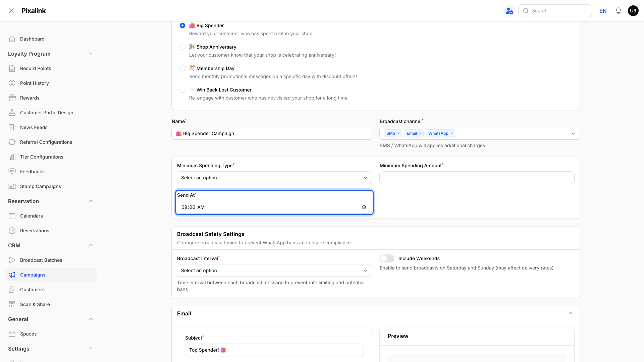Screen dimensions: 644x362
Task: Click the Scan & Share QR code icon
Action: coord(12,304)
